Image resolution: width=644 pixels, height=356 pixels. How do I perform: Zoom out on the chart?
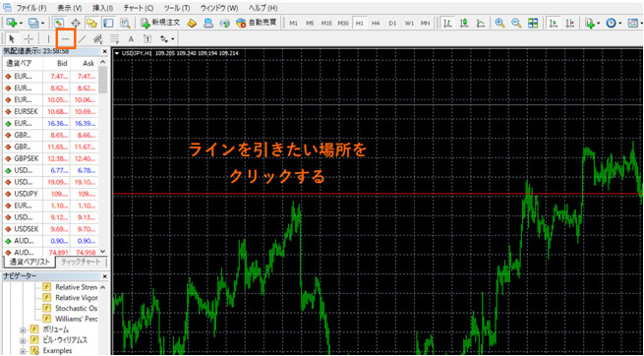coord(516,23)
